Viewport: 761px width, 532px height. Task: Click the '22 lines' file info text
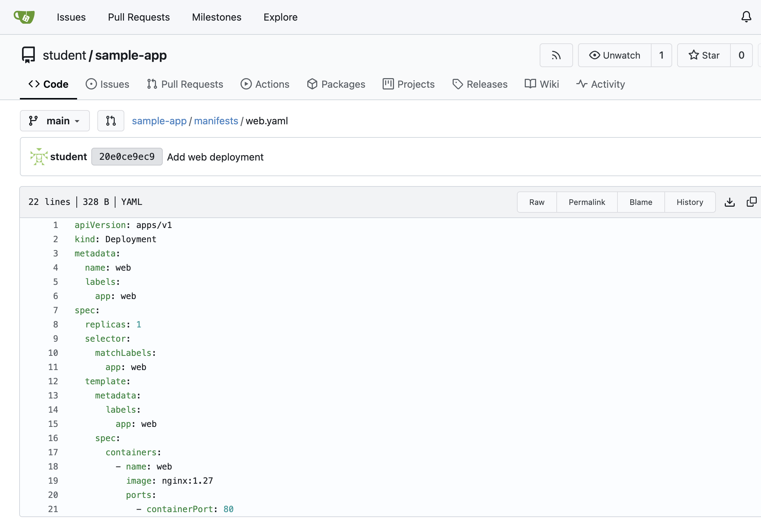[49, 202]
